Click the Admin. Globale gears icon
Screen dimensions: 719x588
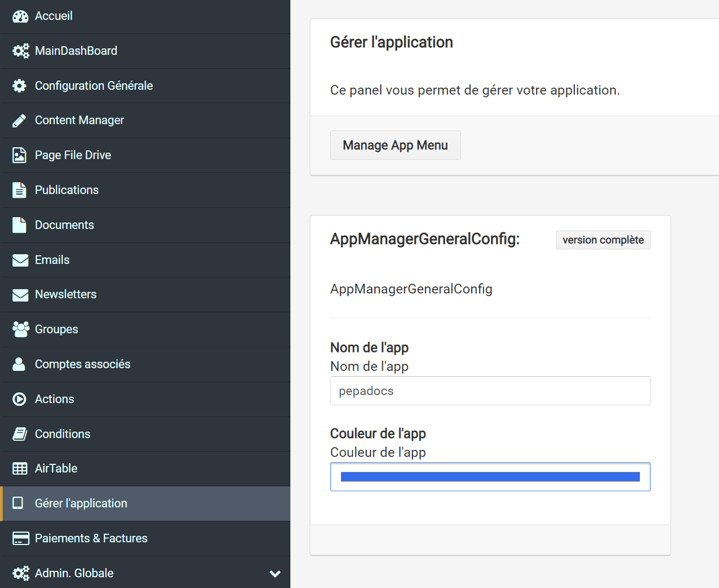click(x=20, y=573)
